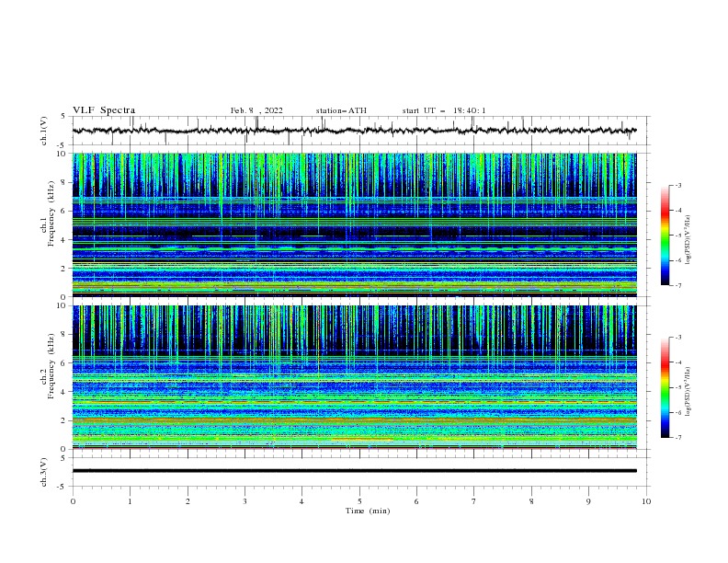The height and width of the screenshot is (563, 728).
Task: Click the upper "log(PSD)(V²/Hz)" colorbar label
Action: [688, 240]
